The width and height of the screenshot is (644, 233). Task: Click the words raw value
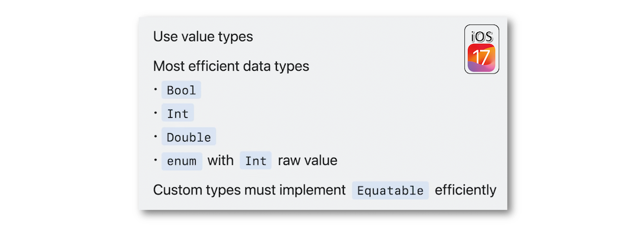click(308, 160)
